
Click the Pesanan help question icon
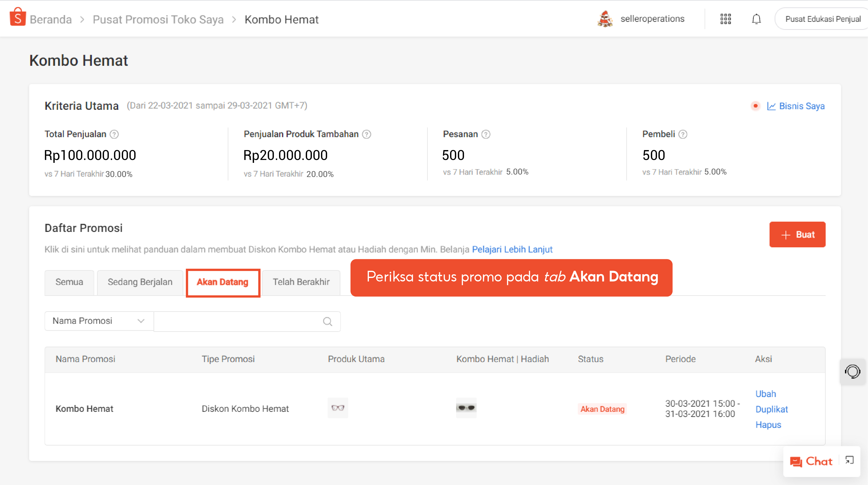click(485, 134)
